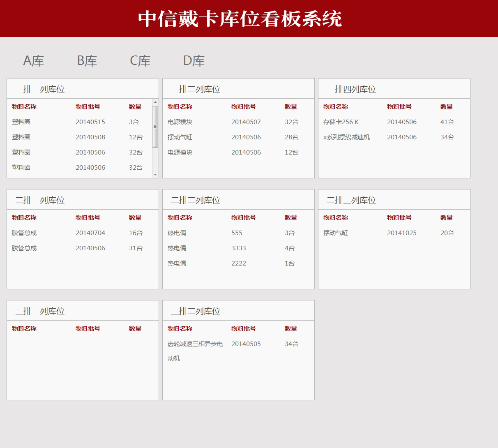Click the scrollbar thumb in 一排一列库位 list
This screenshot has width=498, height=448.
(x=155, y=127)
